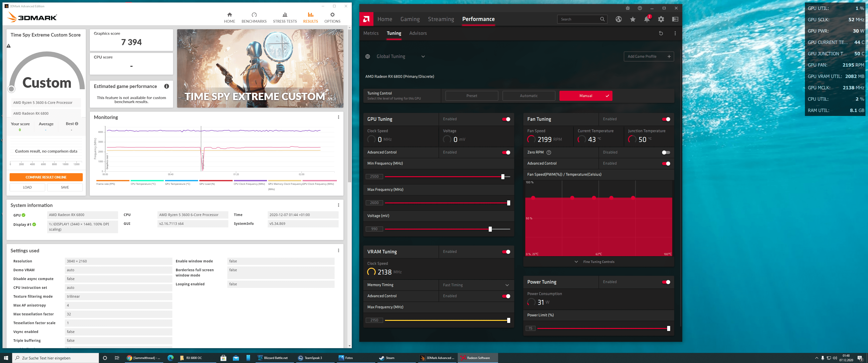Open the Radeon help question mark icon
The image size is (868, 363).
(x=640, y=8)
